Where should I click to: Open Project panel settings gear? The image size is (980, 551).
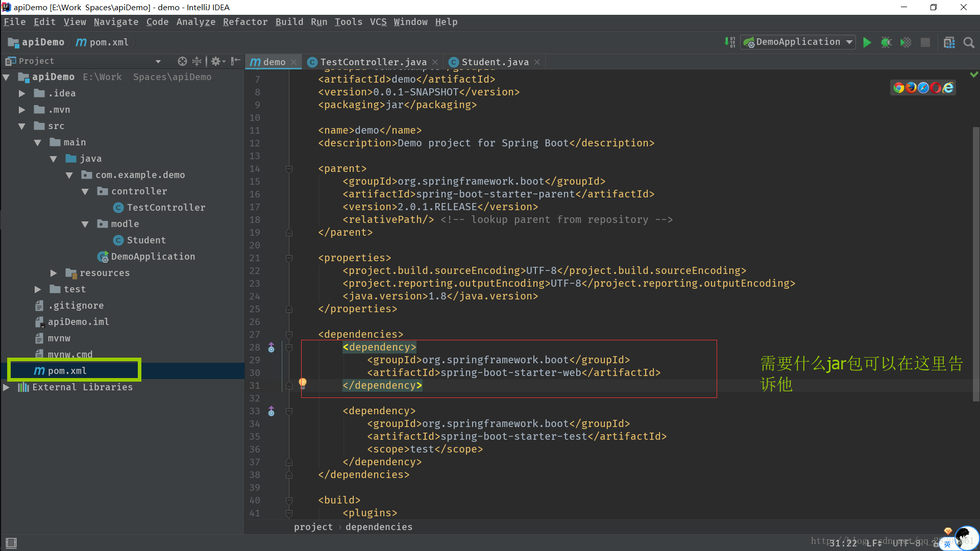pos(218,61)
